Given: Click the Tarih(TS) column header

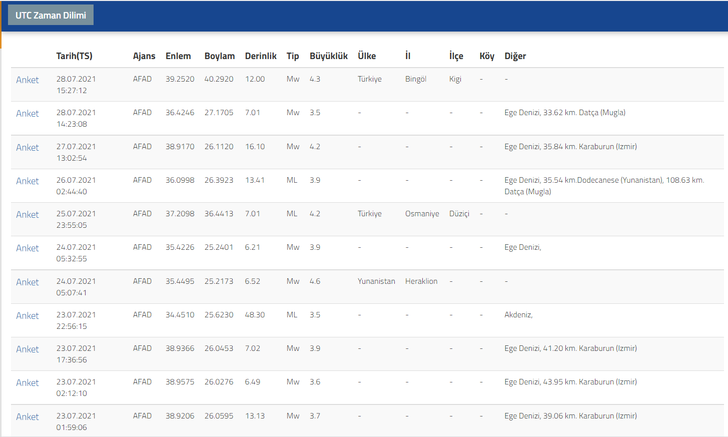Looking at the screenshot, I should (76, 55).
